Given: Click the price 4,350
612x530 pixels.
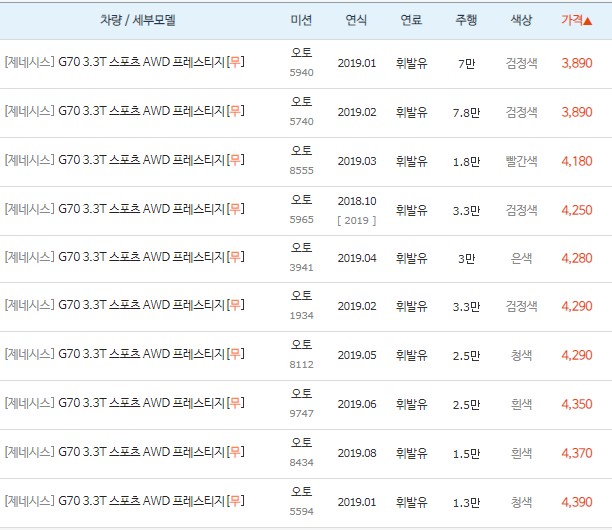Looking at the screenshot, I should (x=576, y=404).
